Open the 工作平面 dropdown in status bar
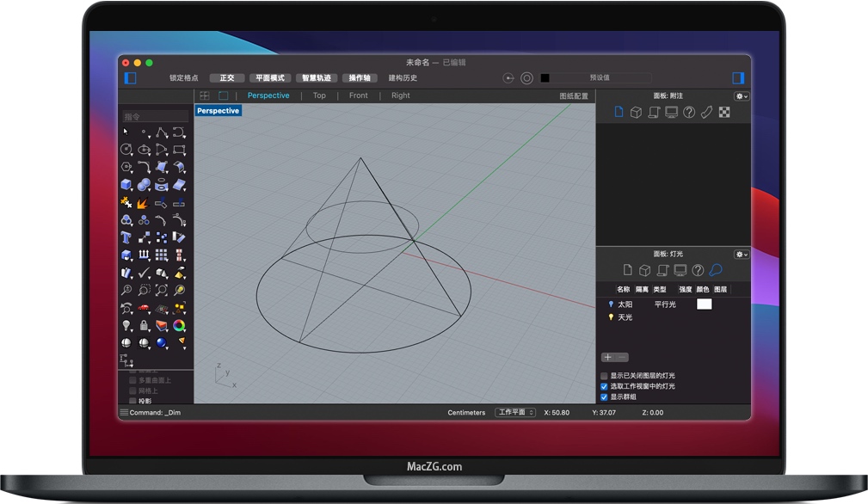Viewport: 868px width, 504px height. click(x=516, y=412)
